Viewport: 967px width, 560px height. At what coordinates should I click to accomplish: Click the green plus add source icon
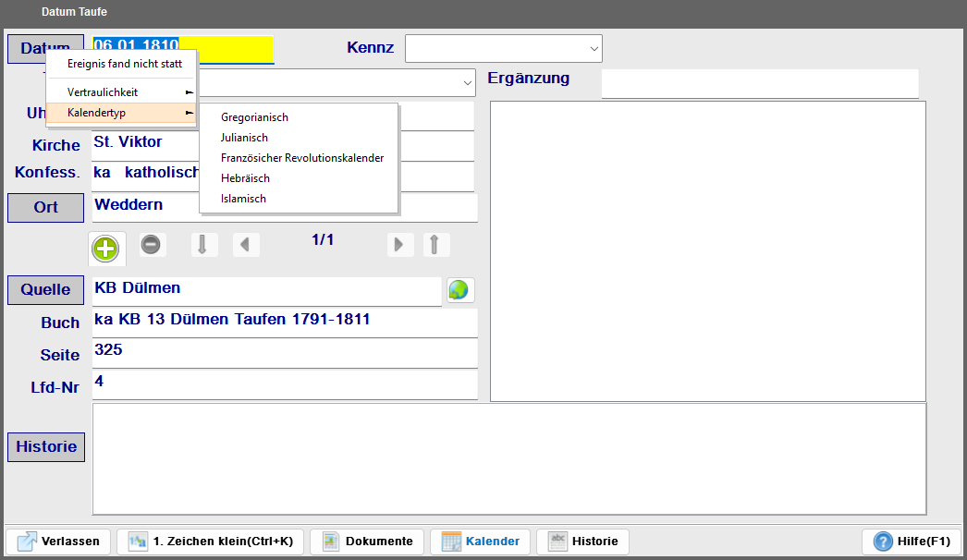coord(106,248)
